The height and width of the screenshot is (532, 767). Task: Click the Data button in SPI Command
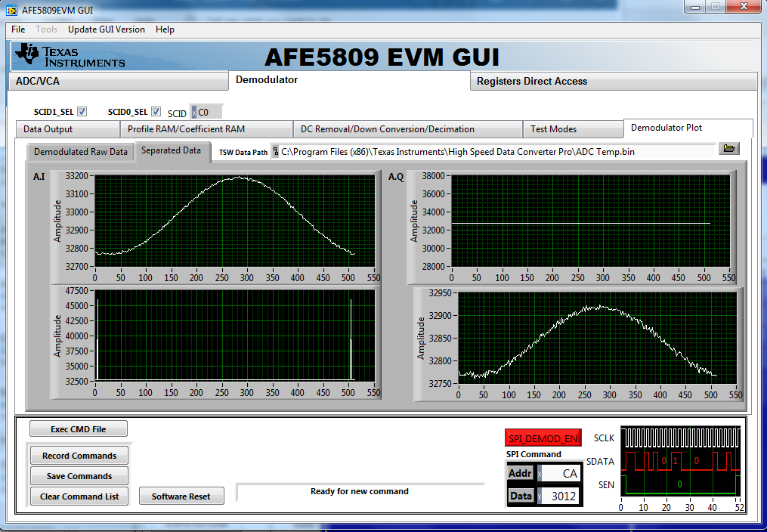[x=521, y=496]
